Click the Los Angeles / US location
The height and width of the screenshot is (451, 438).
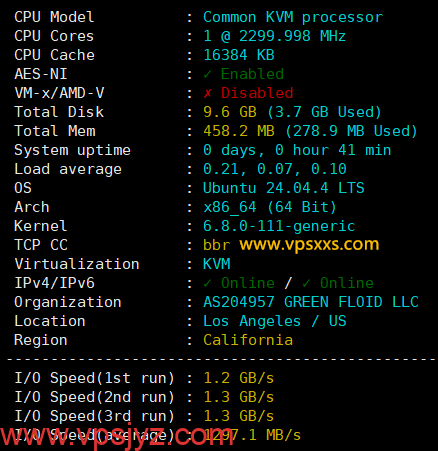tap(275, 321)
